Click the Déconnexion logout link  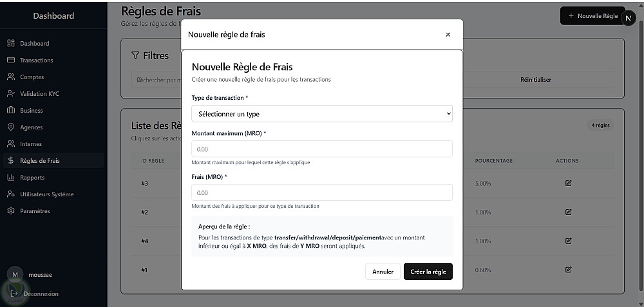tap(40, 294)
